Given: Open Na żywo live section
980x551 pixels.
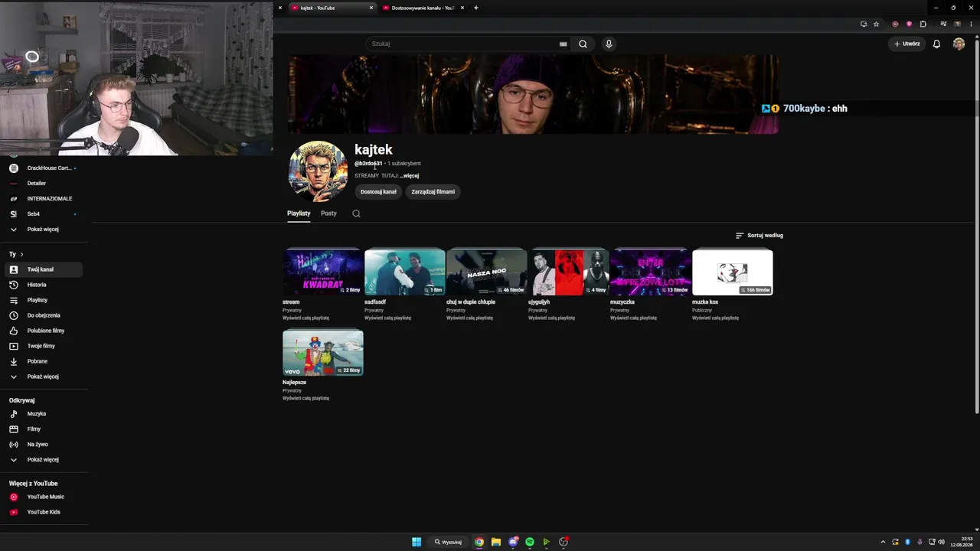Looking at the screenshot, I should point(44,445).
